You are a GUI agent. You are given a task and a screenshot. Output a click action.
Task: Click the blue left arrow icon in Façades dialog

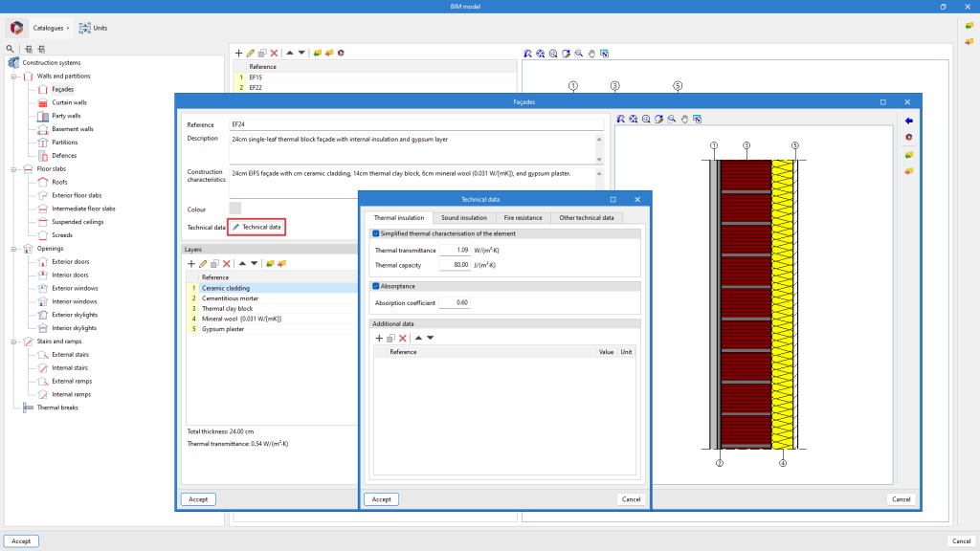coord(907,121)
